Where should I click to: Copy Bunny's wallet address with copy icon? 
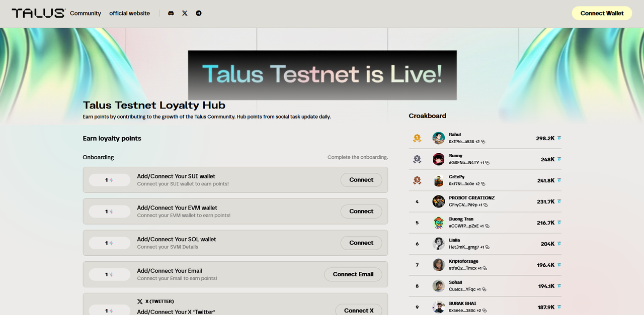[487, 163]
